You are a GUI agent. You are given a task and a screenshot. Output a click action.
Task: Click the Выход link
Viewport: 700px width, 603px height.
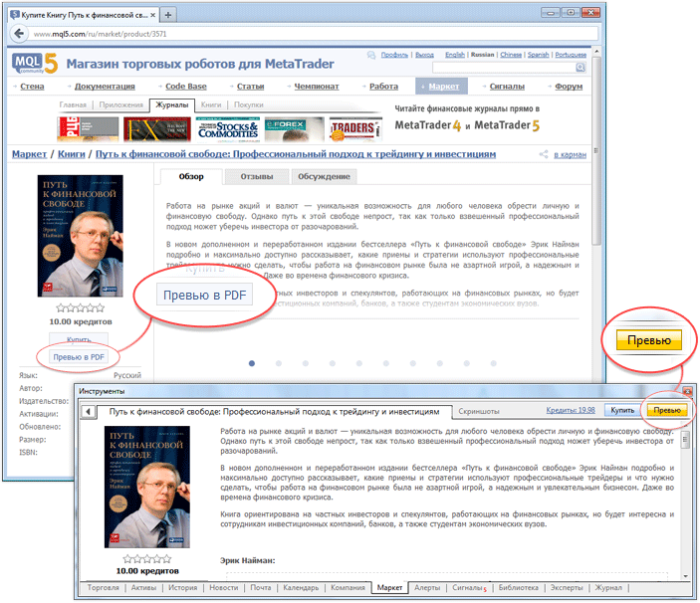pos(424,55)
